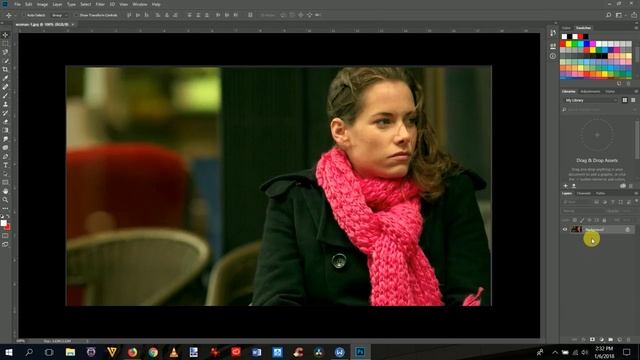Screen dimensions: 640x360
Task: Click the Libraries search field
Action: 598,110
